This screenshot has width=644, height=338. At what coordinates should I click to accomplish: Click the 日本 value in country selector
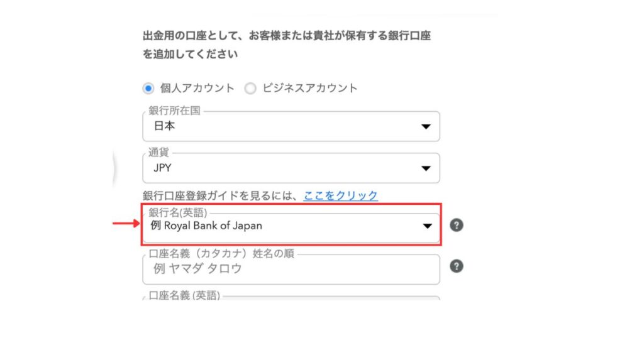[x=164, y=126]
